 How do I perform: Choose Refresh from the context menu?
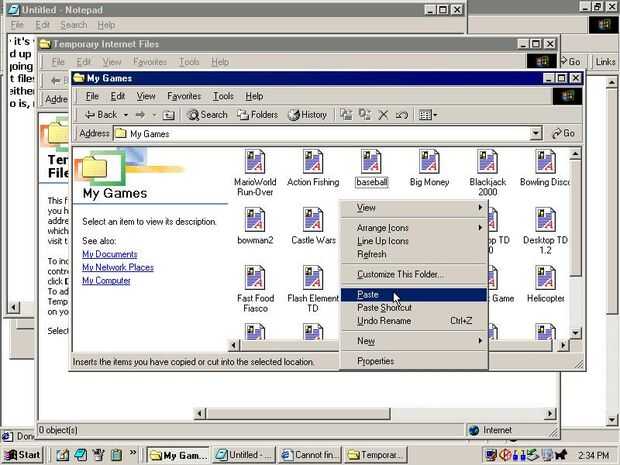(x=414, y=254)
